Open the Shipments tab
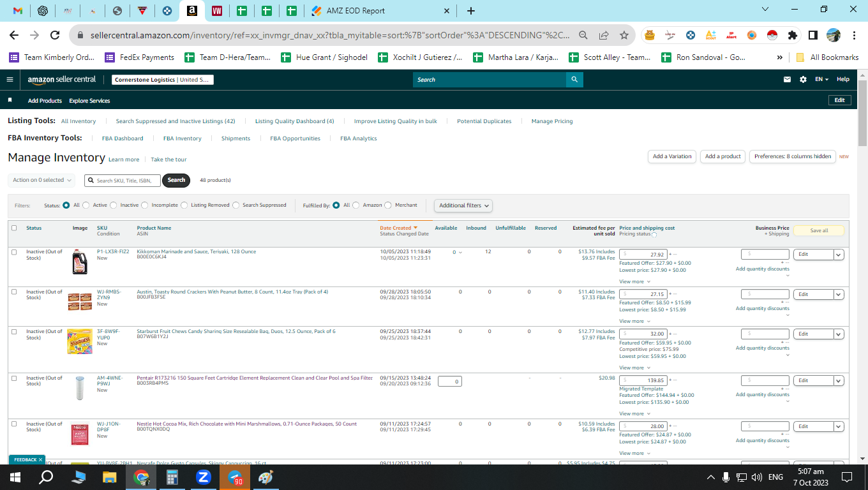The width and height of the screenshot is (868, 490). (236, 138)
